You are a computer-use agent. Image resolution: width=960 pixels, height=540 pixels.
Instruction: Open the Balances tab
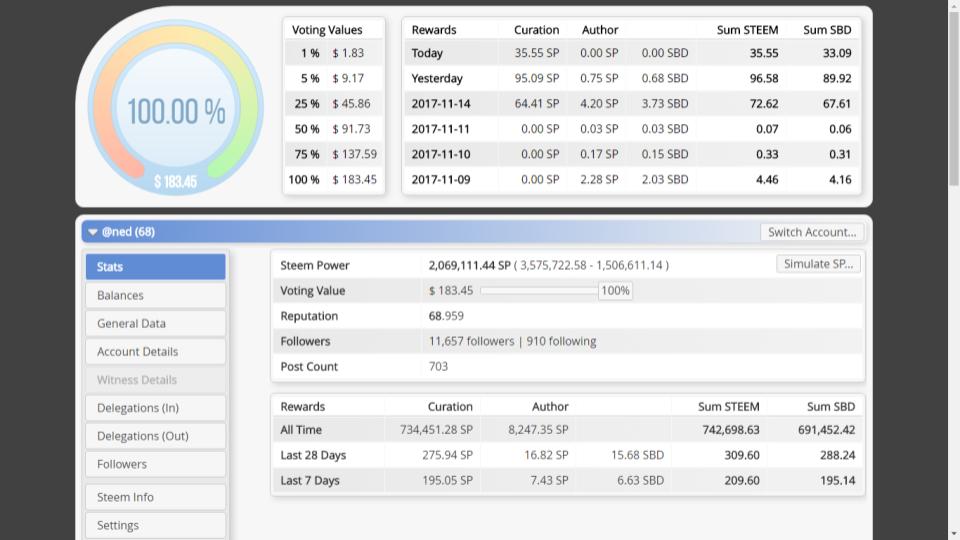pyautogui.click(x=156, y=295)
